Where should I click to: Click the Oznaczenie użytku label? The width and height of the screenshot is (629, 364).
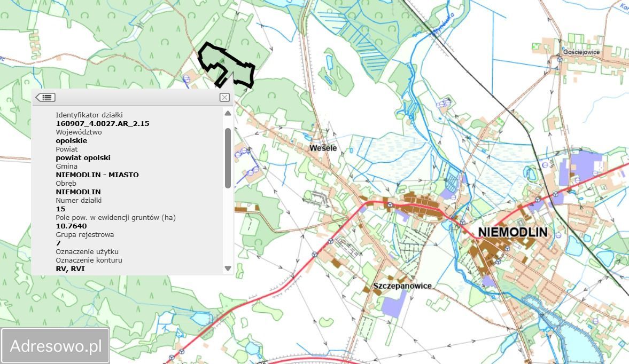point(87,252)
